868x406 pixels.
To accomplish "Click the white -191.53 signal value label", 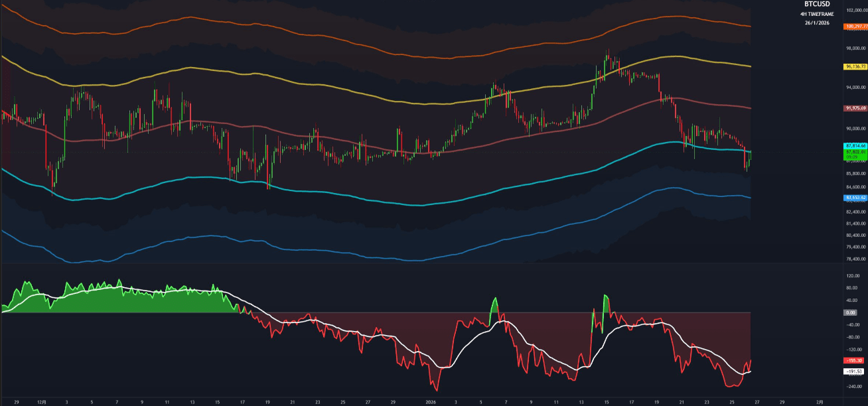I will click(x=852, y=372).
